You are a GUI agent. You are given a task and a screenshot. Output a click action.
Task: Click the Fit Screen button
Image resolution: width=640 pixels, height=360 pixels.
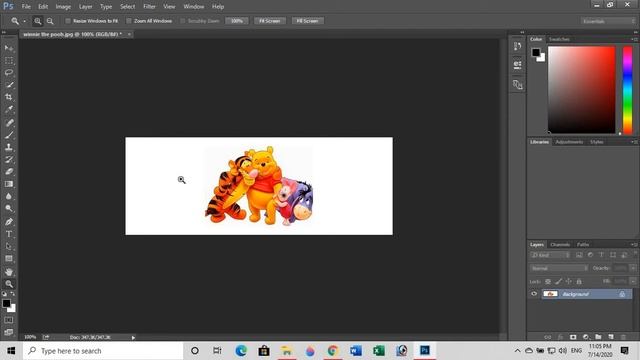[270, 21]
